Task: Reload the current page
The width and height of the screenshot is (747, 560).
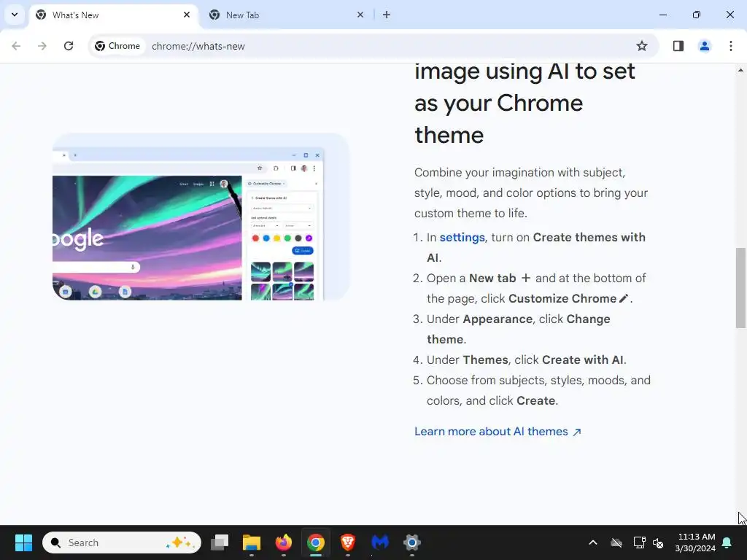Action: pos(69,46)
